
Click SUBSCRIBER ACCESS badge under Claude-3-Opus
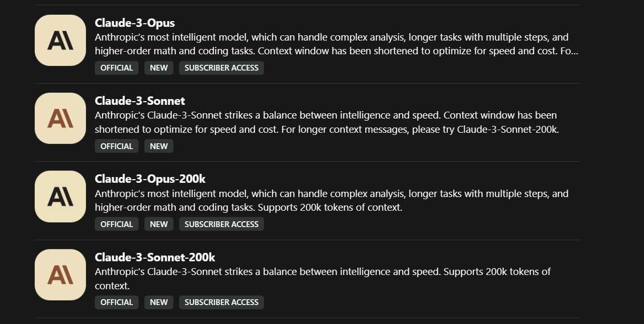coord(221,68)
